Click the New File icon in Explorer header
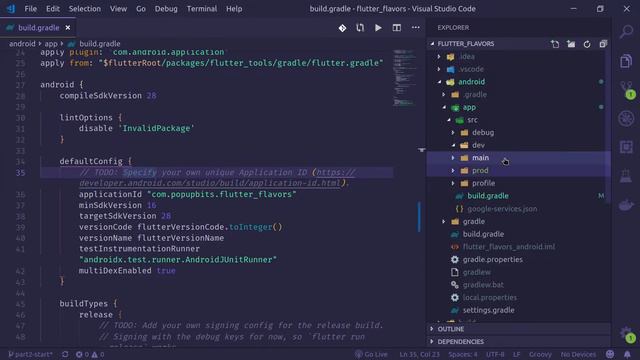 [x=555, y=44]
